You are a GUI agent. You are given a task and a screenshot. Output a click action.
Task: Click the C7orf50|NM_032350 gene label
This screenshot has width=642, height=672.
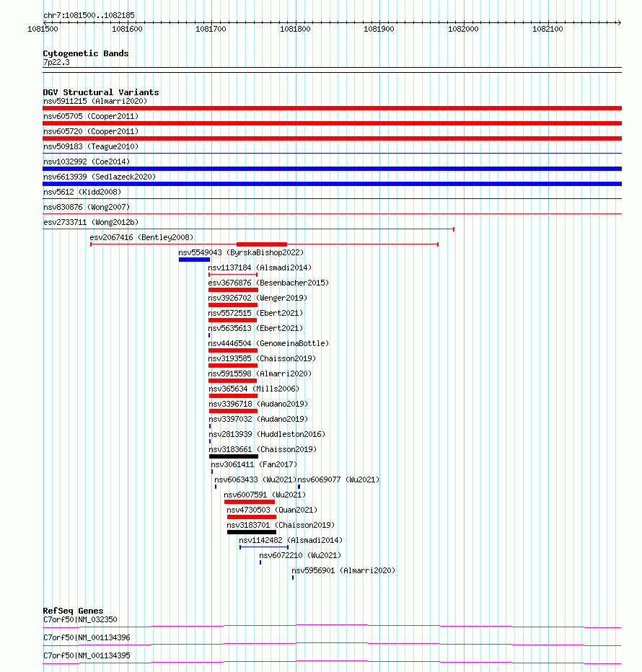80,619
